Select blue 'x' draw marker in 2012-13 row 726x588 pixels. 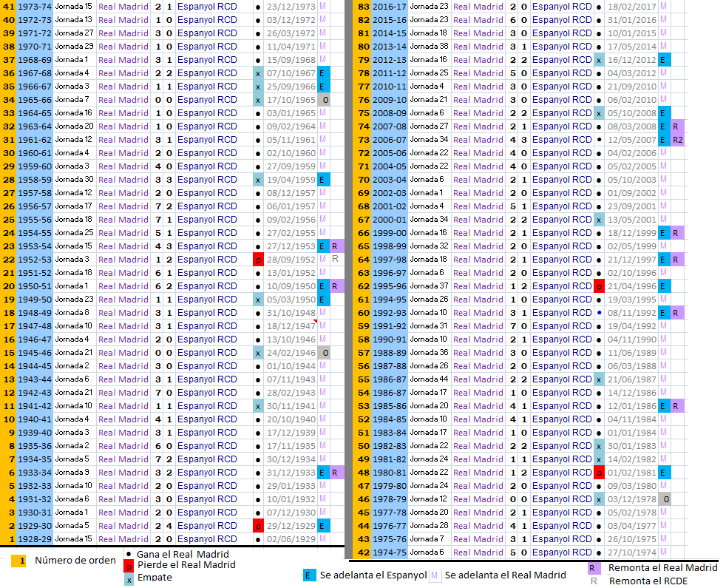(x=598, y=60)
